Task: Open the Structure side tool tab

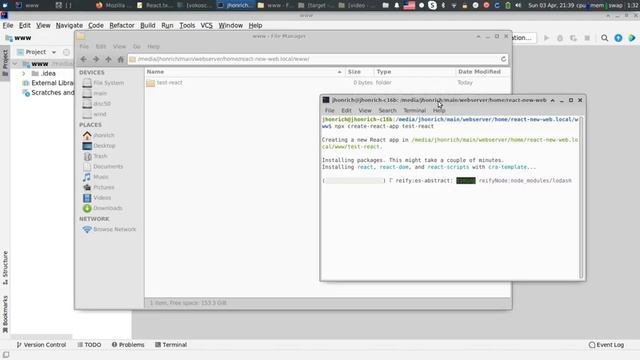Action: [5, 268]
